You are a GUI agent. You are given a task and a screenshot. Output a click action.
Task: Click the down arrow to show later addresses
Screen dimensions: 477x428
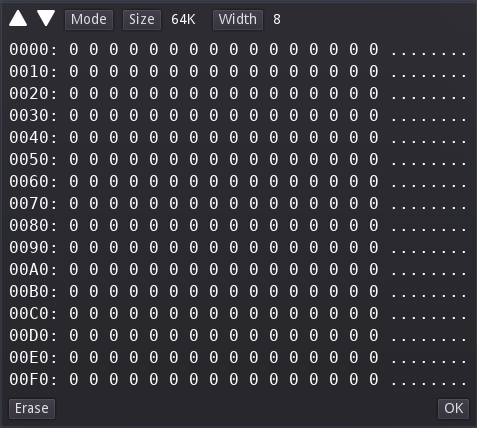click(46, 19)
